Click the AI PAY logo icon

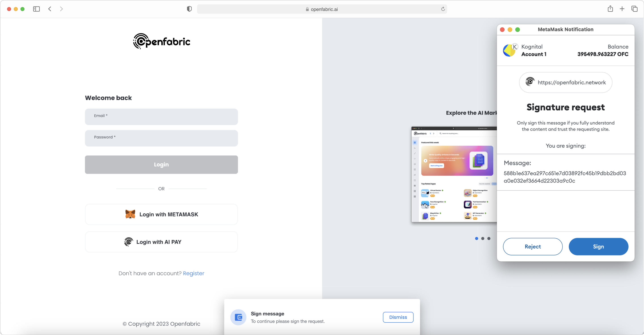[128, 242]
